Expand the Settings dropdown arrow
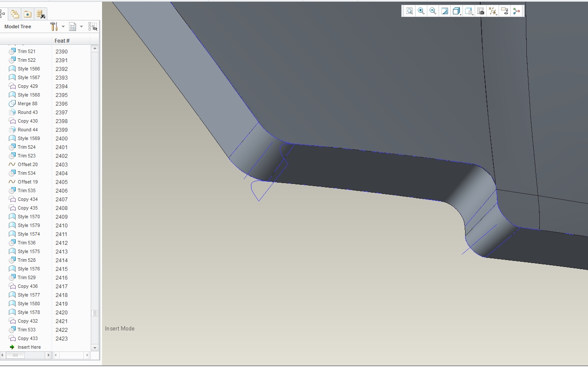The height and width of the screenshot is (367, 588). (63, 27)
